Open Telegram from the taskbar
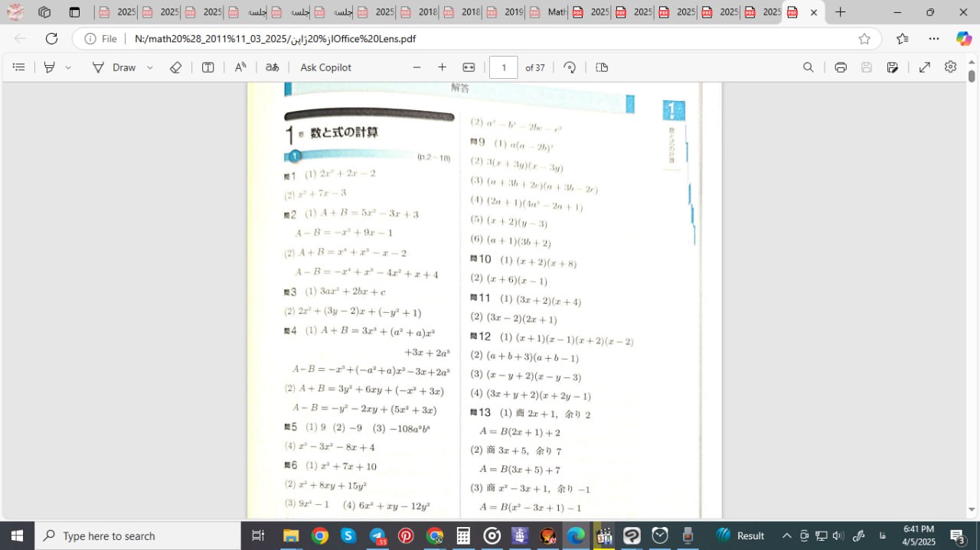Viewport: 980px width, 550px height. click(x=377, y=535)
